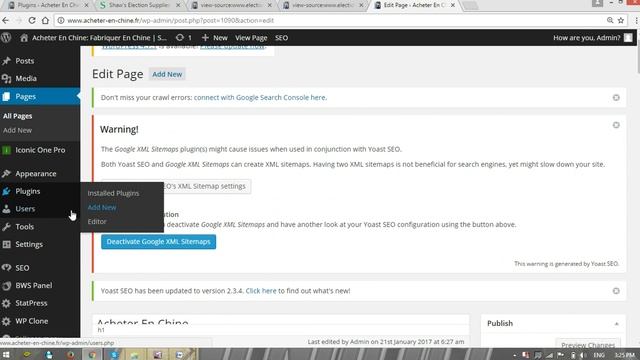Click Skype icon in taskbar
The height and width of the screenshot is (360, 640).
[114, 355]
